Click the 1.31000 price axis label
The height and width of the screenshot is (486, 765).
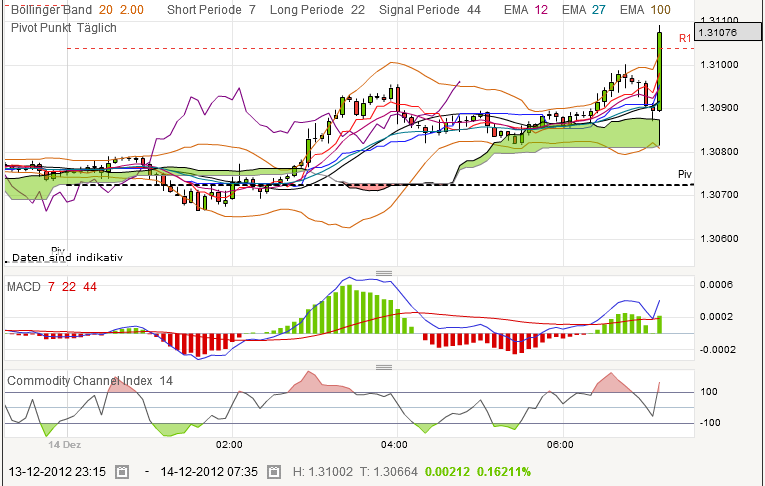(719, 64)
